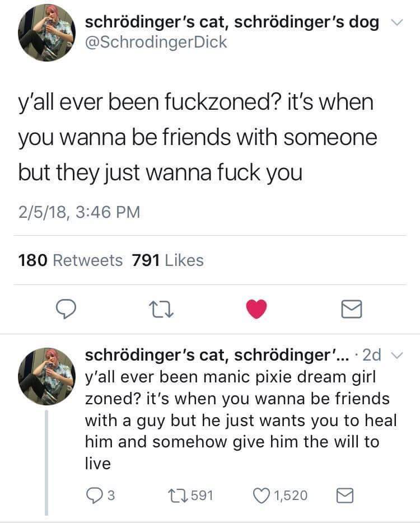420x528 pixels.
Task: View the list of 180 Retweets
Action: coord(71,260)
